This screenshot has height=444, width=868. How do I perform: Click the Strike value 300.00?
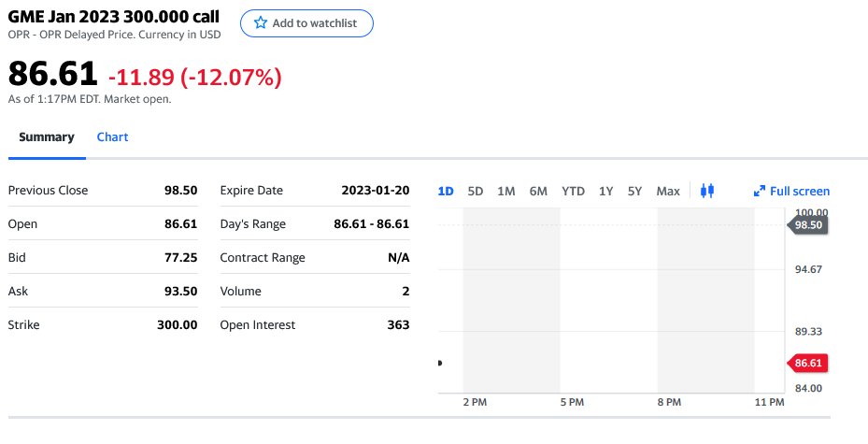coord(178,325)
